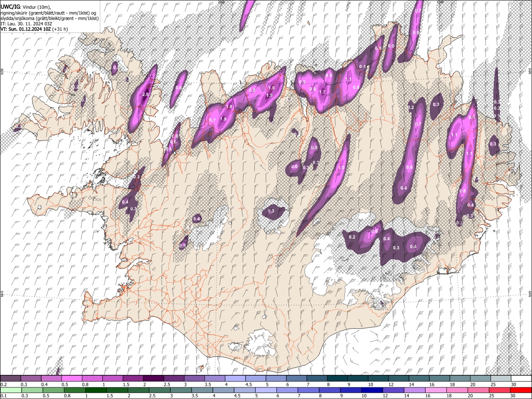Click the initial time IT: Lau. 30. 11. 2024 03Z
This screenshot has height=399, width=532.
tap(26, 24)
